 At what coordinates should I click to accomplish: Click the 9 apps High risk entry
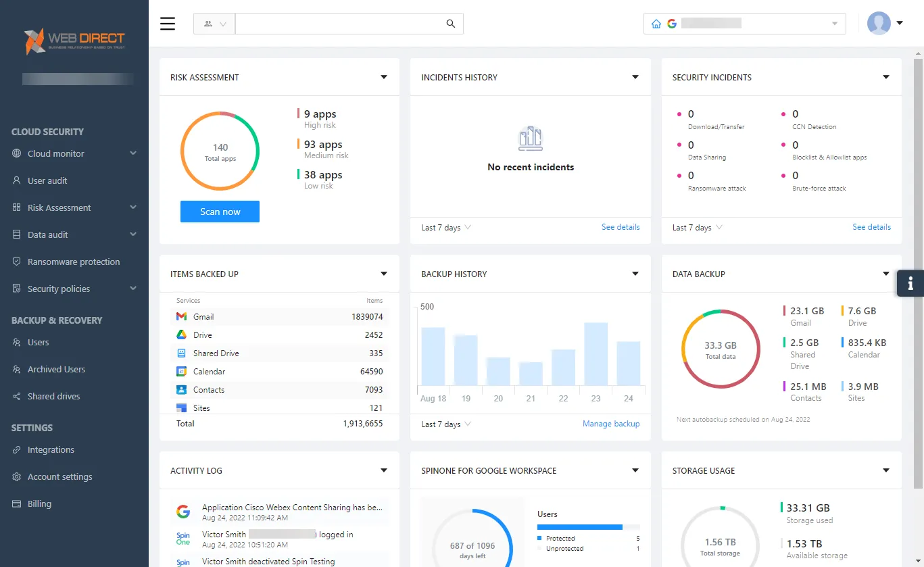(317, 119)
